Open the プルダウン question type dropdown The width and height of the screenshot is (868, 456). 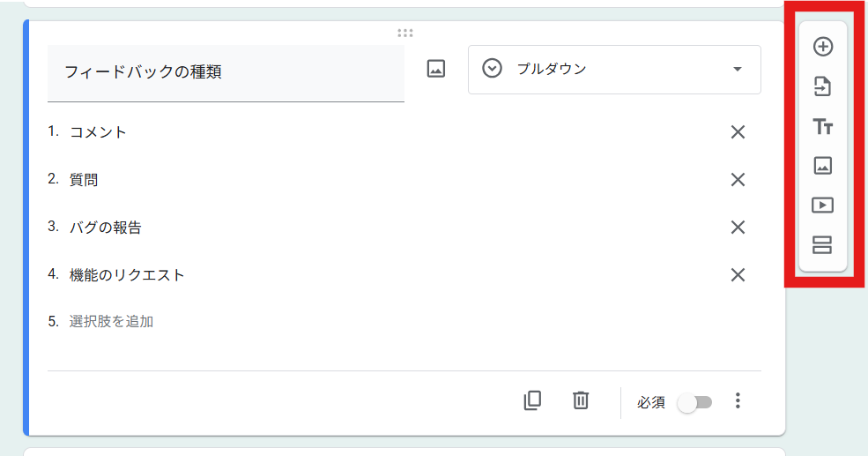pos(614,70)
